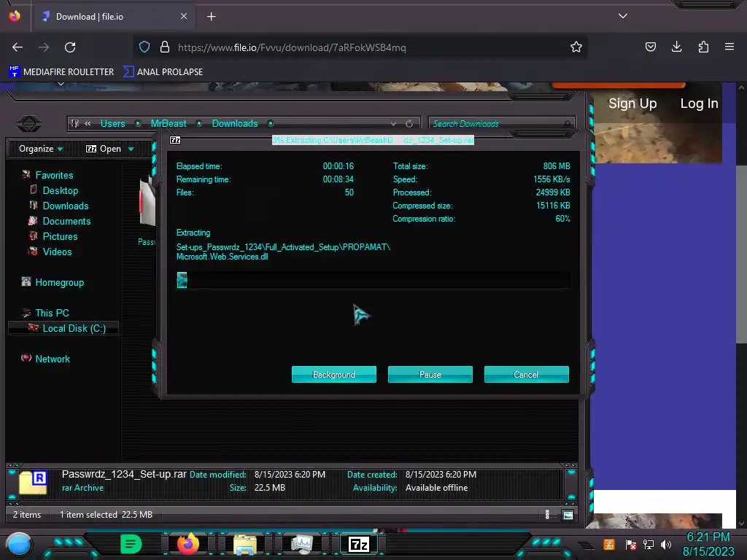This screenshot has height=560, width=747.
Task: Click the rar archive icon in details pane
Action: click(x=33, y=482)
